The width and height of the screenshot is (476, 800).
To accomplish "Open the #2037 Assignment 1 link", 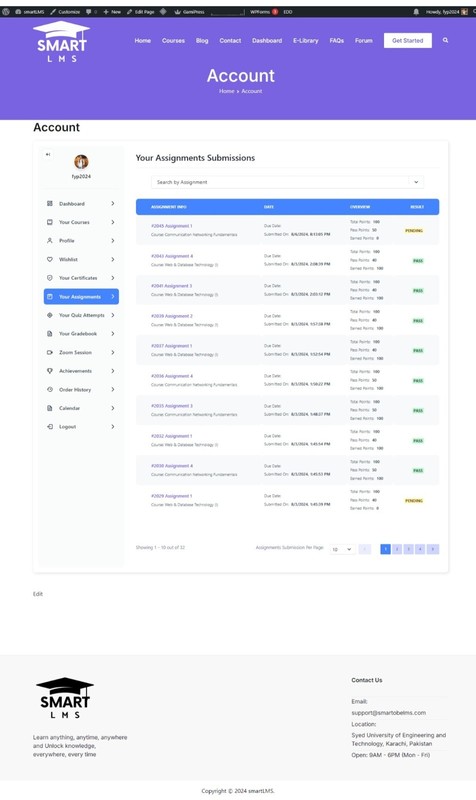I will point(171,345).
